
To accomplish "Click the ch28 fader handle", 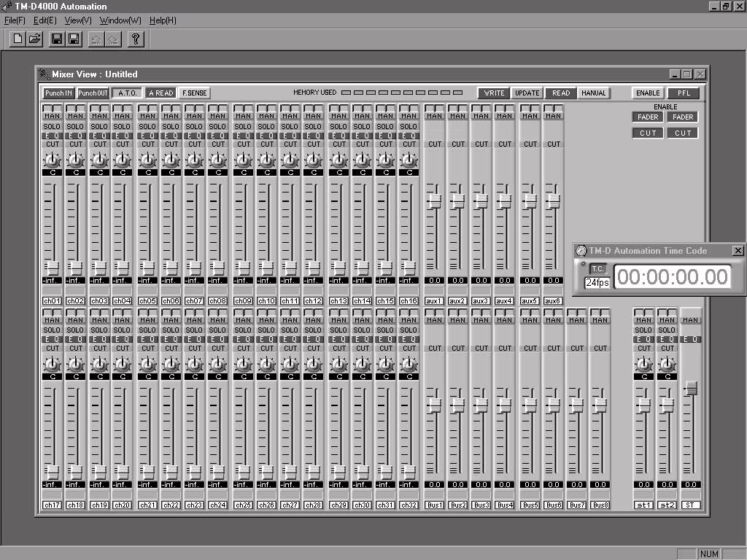I will click(x=313, y=472).
